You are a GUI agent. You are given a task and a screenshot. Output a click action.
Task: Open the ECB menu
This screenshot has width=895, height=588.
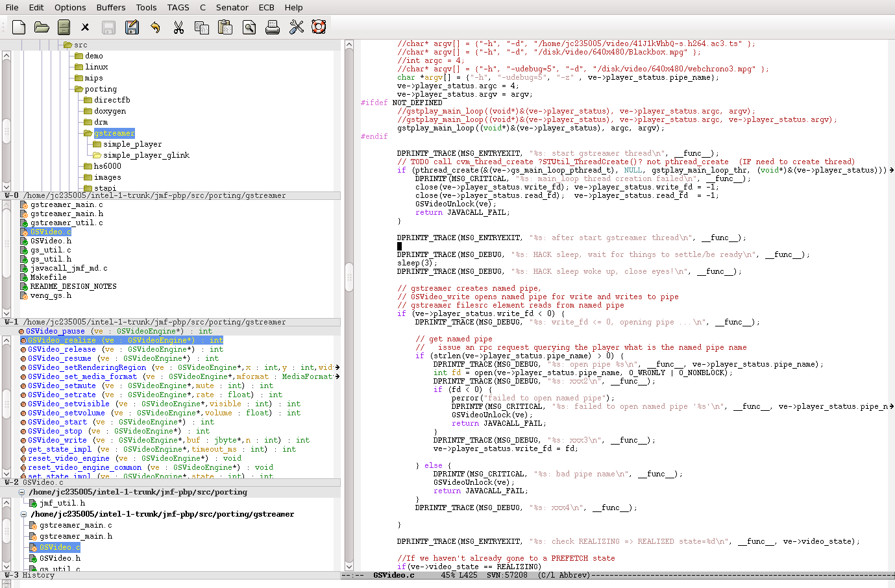coord(267,7)
